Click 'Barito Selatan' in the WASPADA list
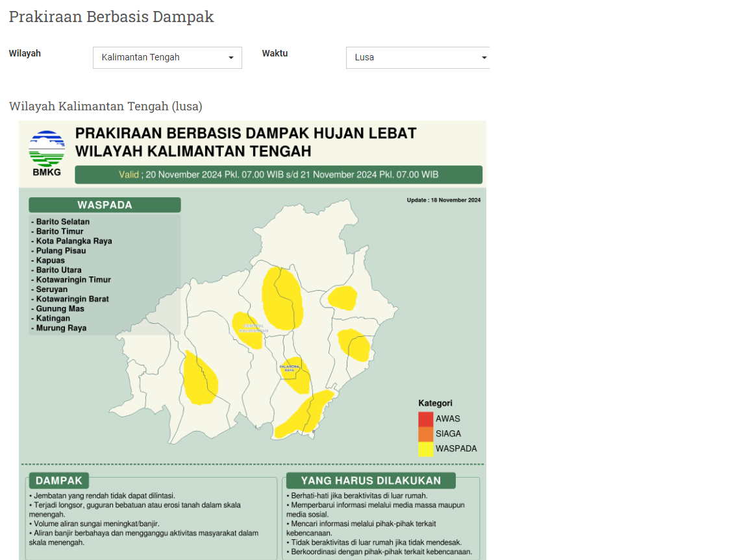Image resolution: width=748 pixels, height=560 pixels. [63, 222]
